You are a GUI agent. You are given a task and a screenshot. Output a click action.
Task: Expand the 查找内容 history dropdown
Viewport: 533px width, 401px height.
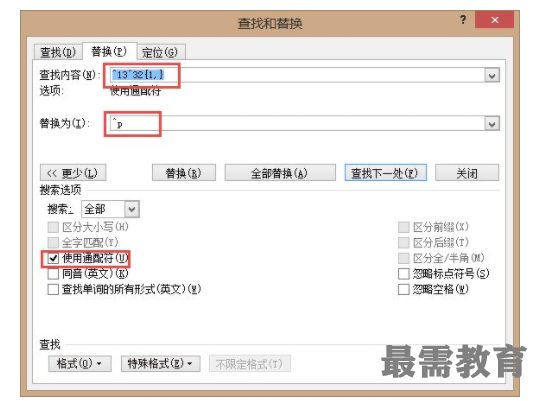pos(492,75)
